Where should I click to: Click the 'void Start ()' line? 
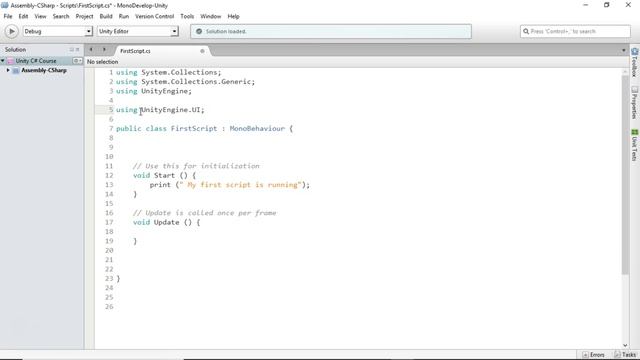(164, 176)
